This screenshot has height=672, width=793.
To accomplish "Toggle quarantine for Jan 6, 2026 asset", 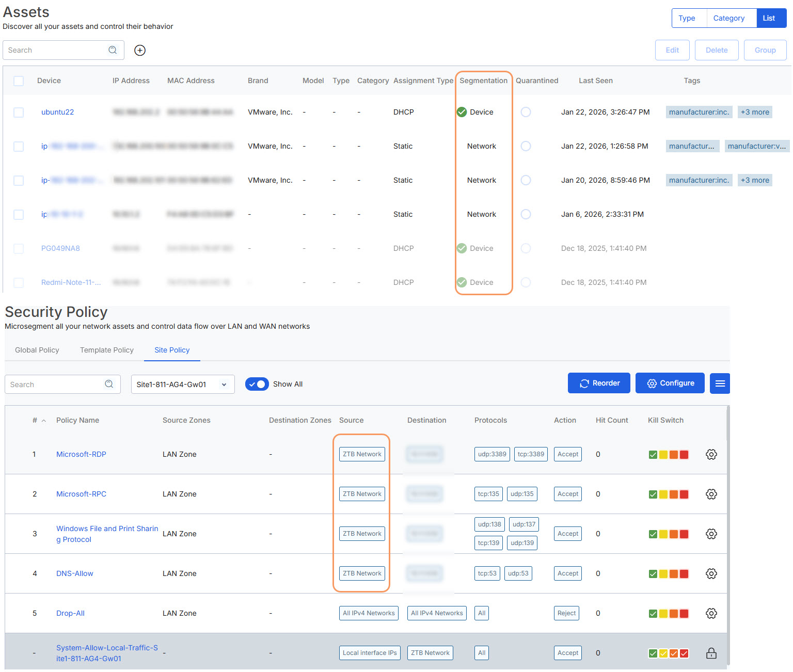I will tap(526, 214).
